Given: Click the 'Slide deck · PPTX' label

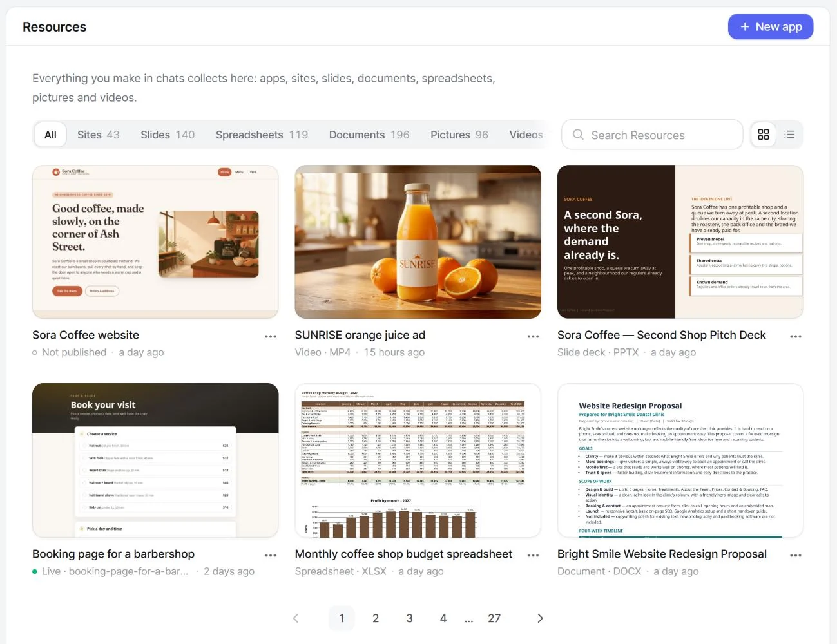Looking at the screenshot, I should coord(598,352).
